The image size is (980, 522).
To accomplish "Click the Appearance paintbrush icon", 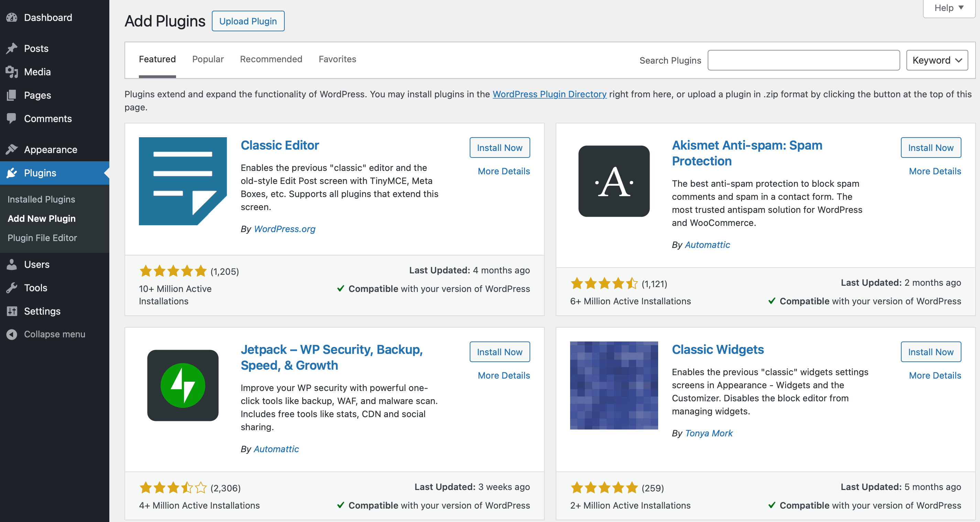I will click(12, 150).
